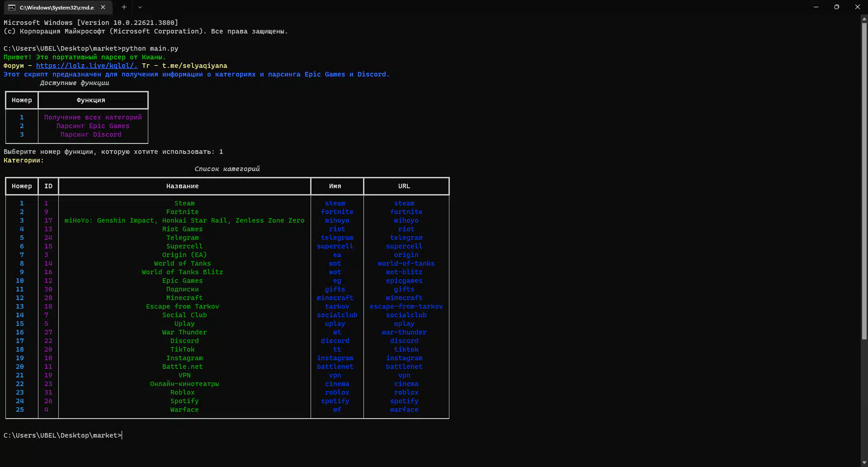Click the vertical scrollbar thumb

point(864,181)
